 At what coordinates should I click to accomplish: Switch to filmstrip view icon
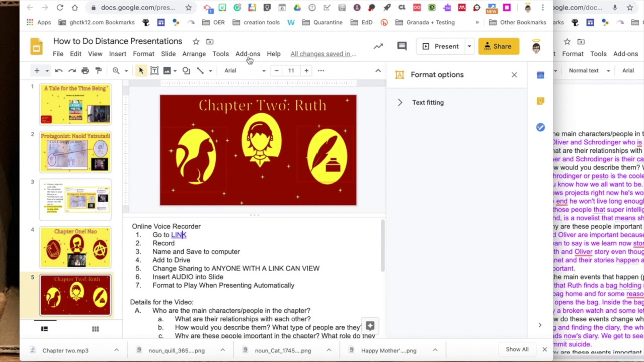pyautogui.click(x=44, y=329)
